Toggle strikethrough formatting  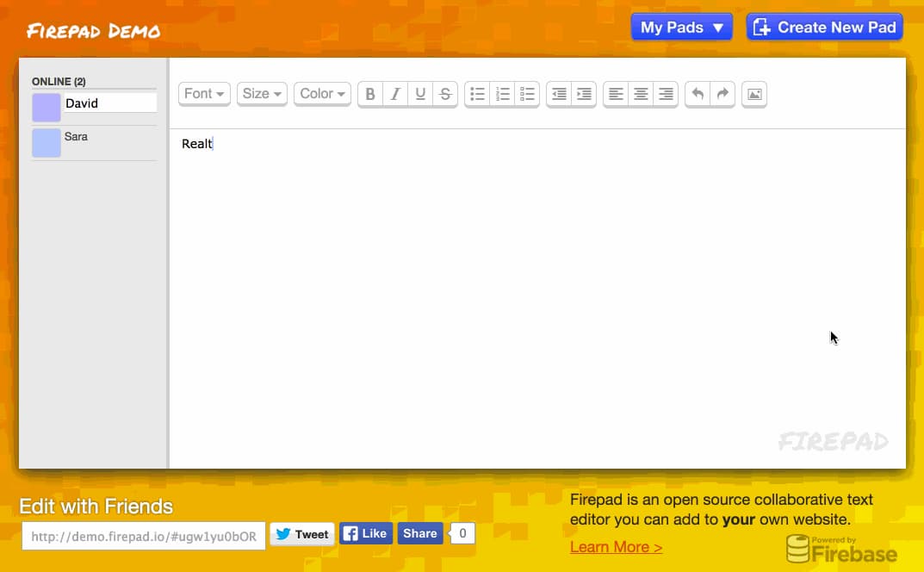click(x=445, y=94)
